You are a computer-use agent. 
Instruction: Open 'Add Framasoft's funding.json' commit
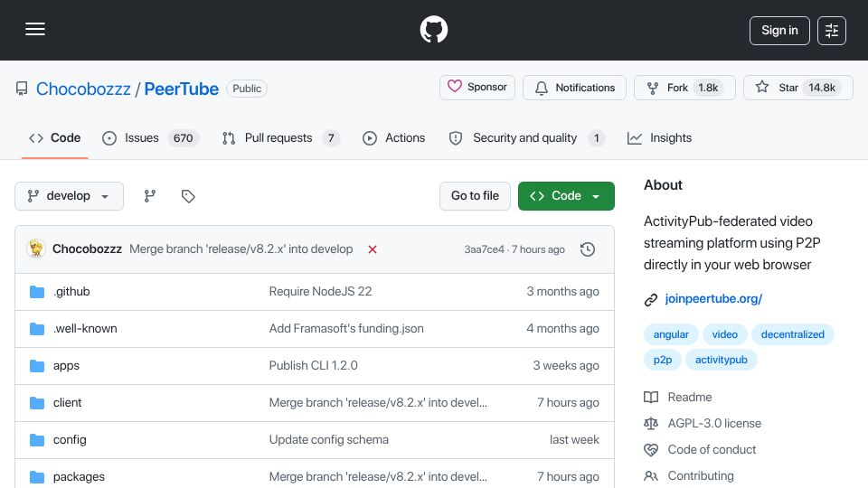(x=346, y=329)
